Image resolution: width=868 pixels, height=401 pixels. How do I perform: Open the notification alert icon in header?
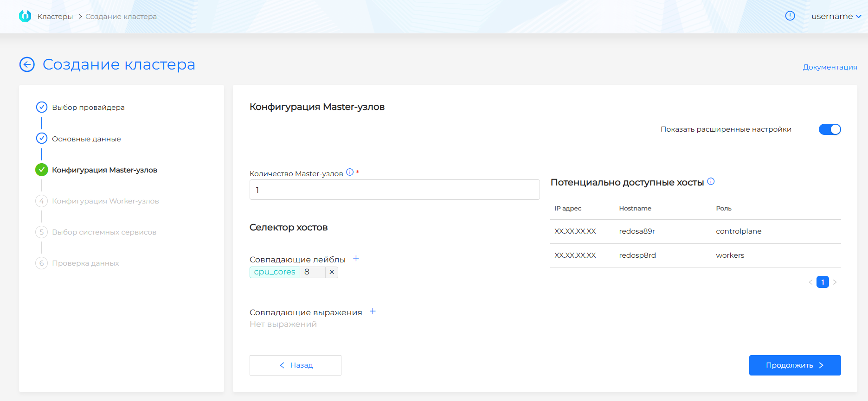(790, 16)
